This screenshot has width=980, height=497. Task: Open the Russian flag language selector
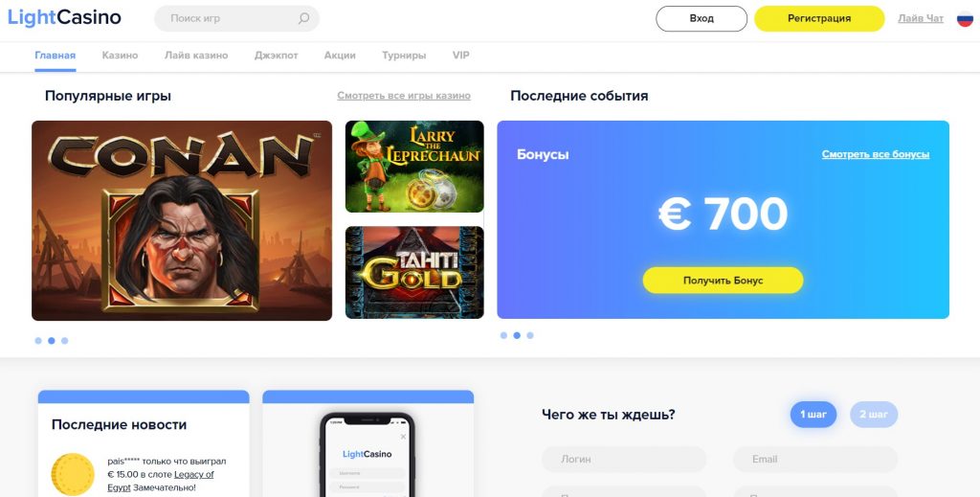(965, 19)
